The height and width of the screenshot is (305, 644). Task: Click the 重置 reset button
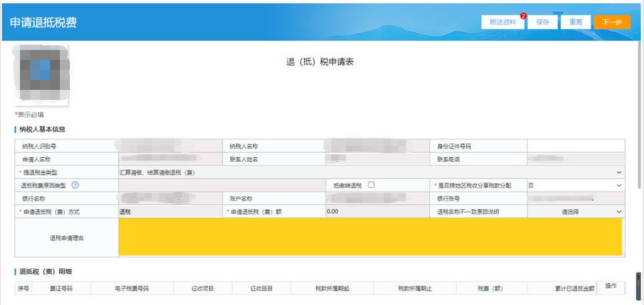[x=576, y=22]
